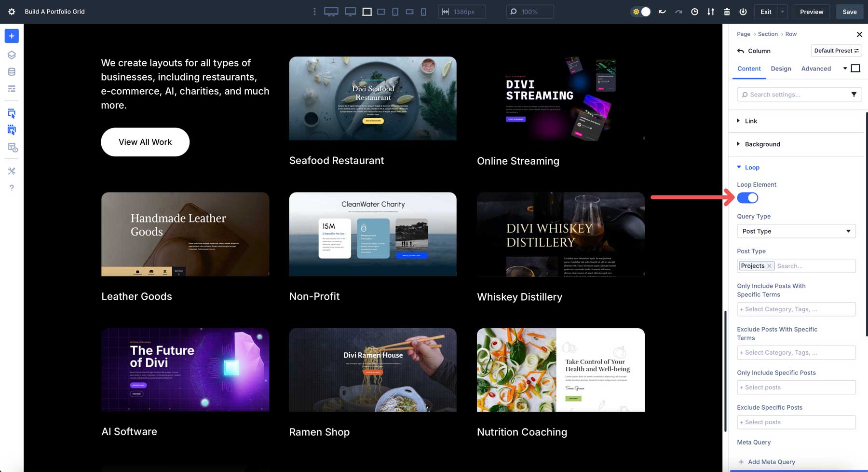Switch the light/dark theme toggle
Screen dimensions: 868x472
pyautogui.click(x=640, y=11)
